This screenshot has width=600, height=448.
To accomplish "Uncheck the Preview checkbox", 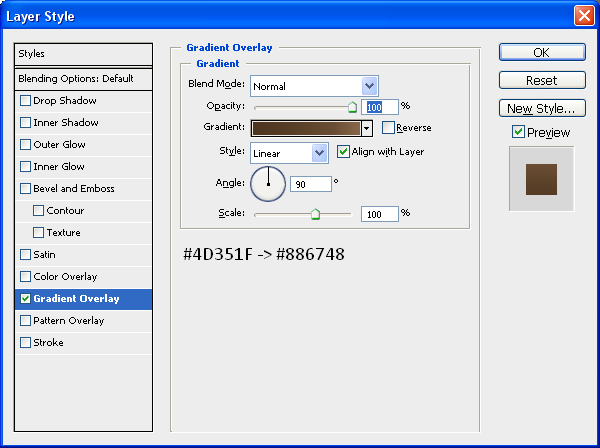I will 518,132.
